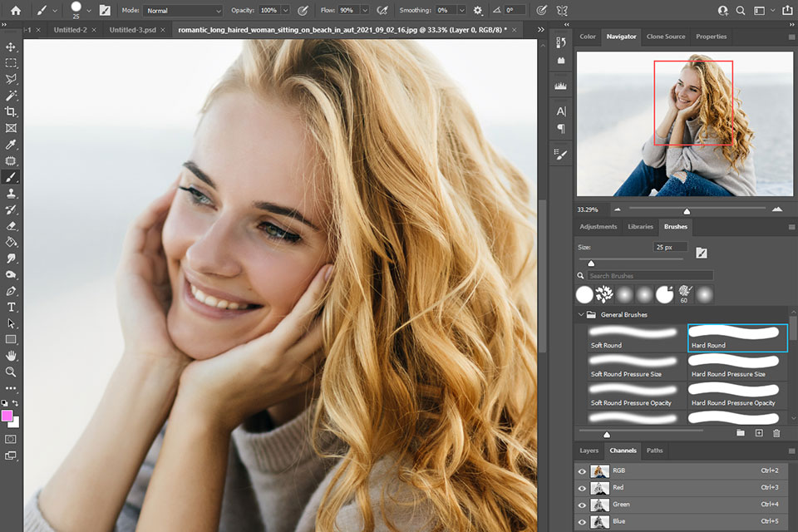Create a new brush

[x=759, y=433]
